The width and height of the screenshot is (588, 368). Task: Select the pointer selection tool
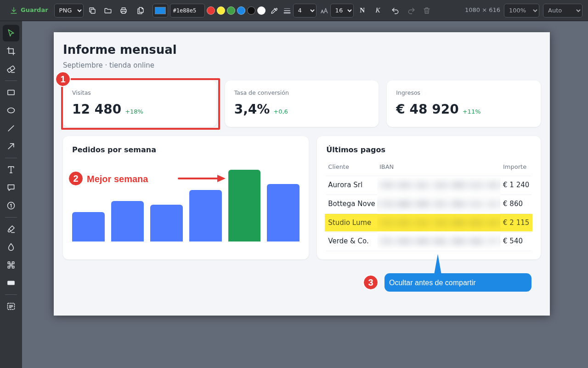[x=11, y=33]
